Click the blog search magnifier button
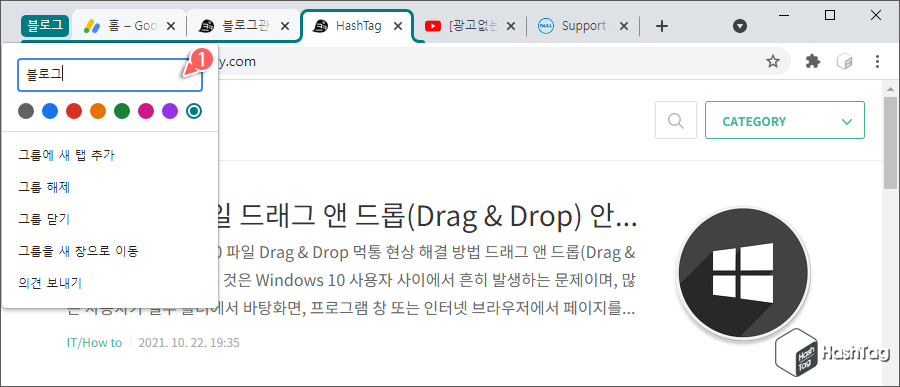 click(676, 120)
